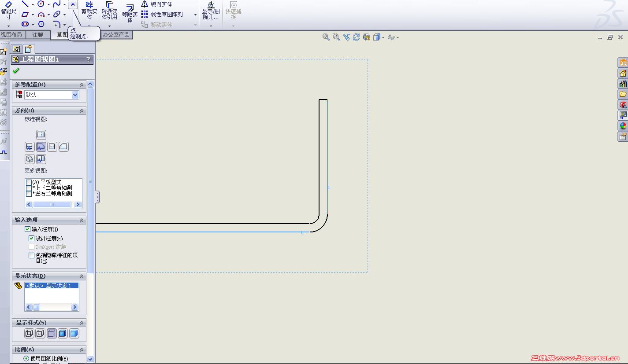Switch to 办公室产品 tab
The image size is (628, 364).
pyautogui.click(x=116, y=34)
